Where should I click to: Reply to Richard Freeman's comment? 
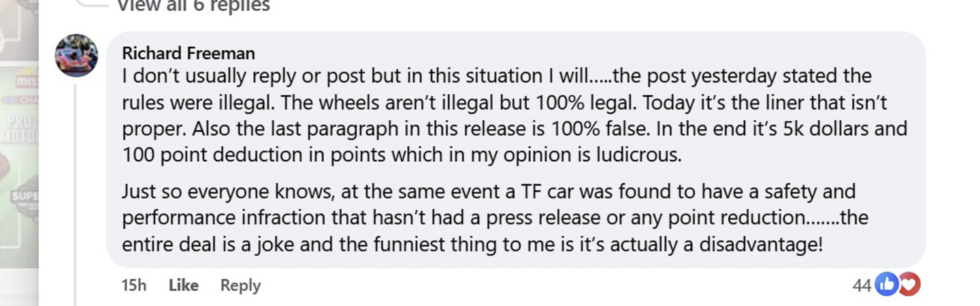click(240, 286)
